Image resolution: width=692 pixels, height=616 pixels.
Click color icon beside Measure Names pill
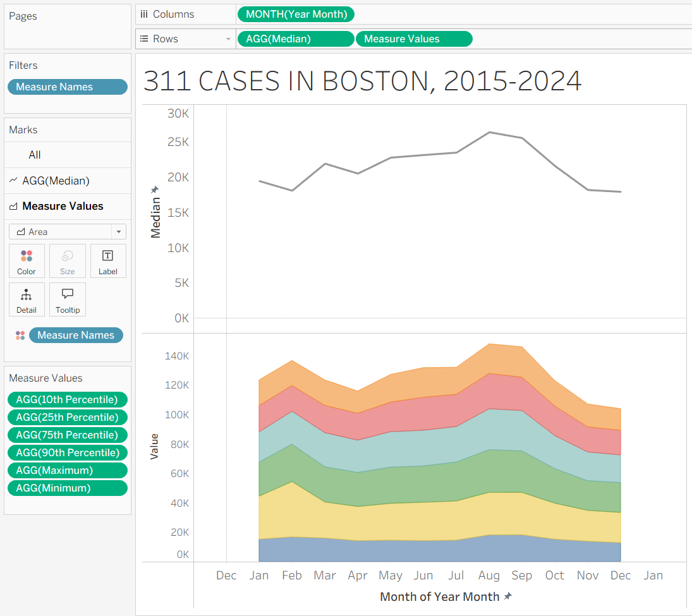[x=20, y=335]
